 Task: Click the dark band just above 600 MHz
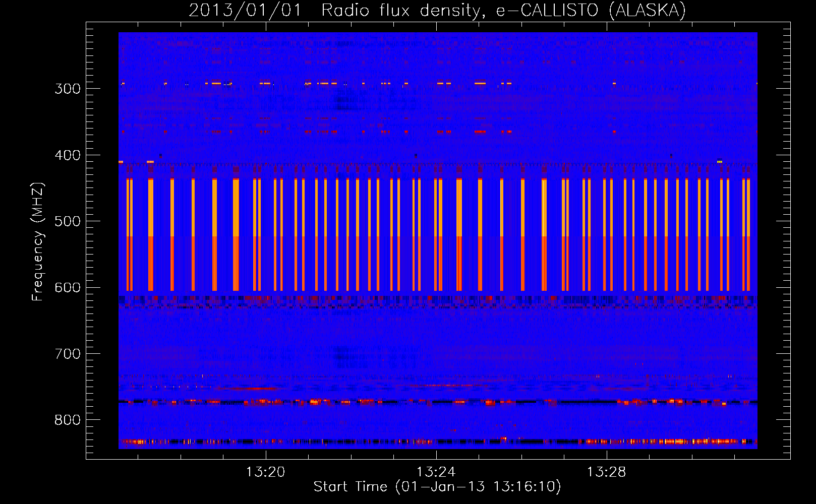click(438, 301)
